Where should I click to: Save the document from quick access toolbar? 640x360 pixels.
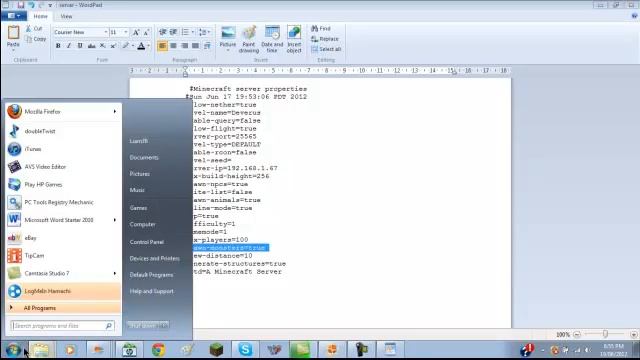coord(20,5)
